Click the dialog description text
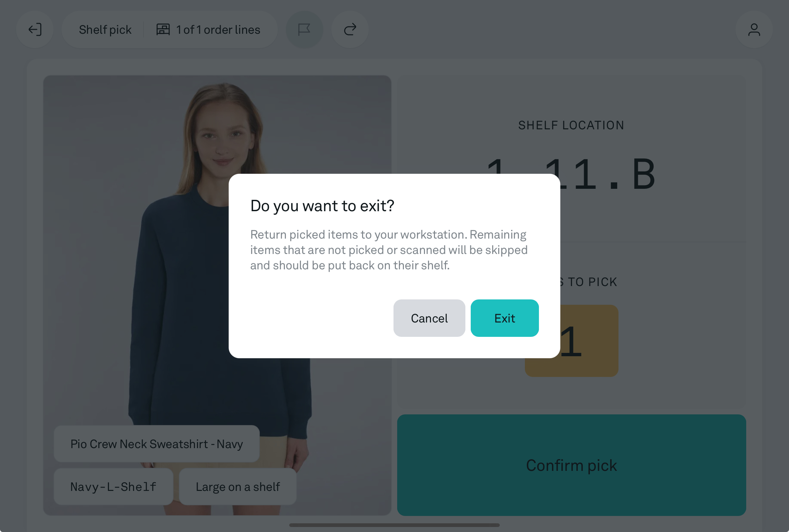The width and height of the screenshot is (789, 532). (x=389, y=250)
